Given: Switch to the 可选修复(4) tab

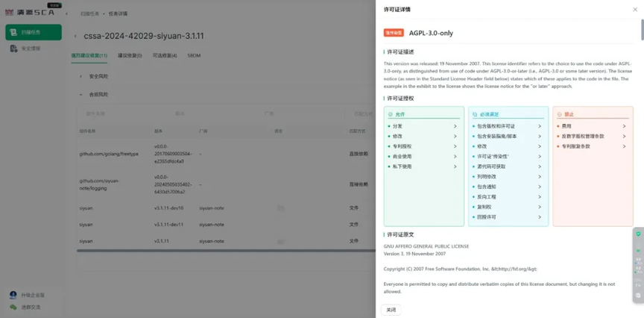Looking at the screenshot, I should pyautogui.click(x=165, y=55).
